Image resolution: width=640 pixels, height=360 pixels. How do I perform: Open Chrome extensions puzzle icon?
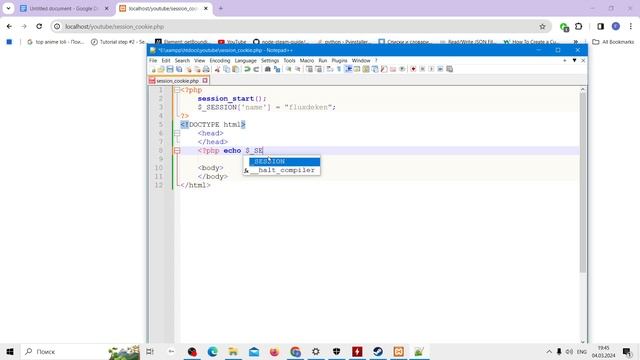(578, 27)
